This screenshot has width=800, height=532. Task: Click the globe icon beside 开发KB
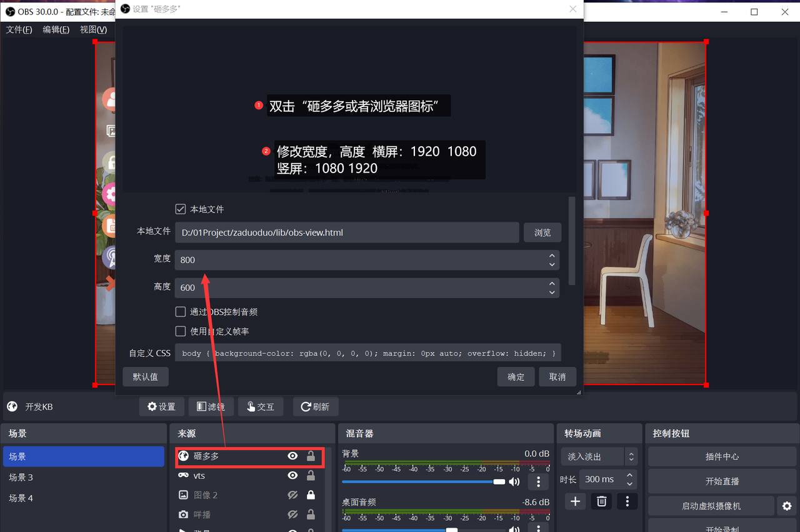pyautogui.click(x=12, y=406)
